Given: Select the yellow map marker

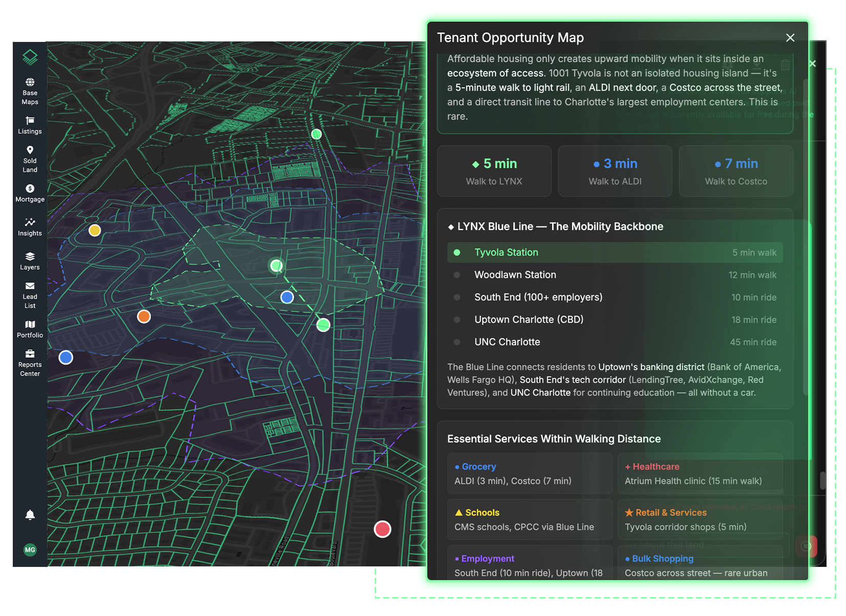Looking at the screenshot, I should (95, 231).
